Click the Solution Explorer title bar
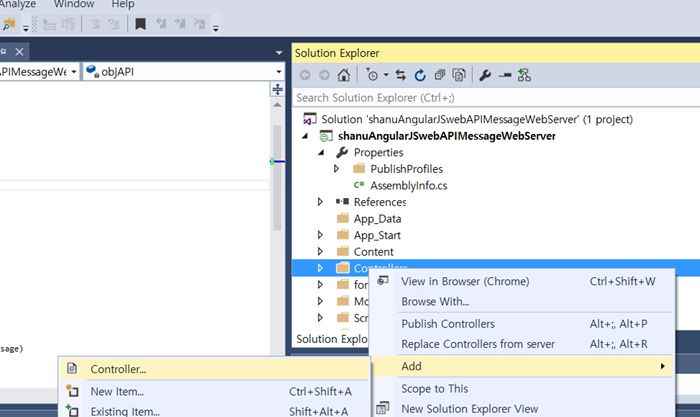700x417 pixels. [x=496, y=53]
